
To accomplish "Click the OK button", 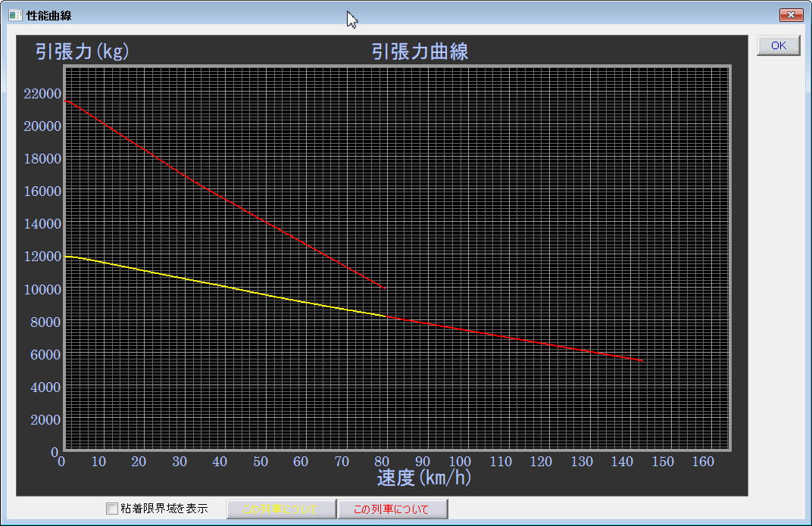I will [x=779, y=45].
